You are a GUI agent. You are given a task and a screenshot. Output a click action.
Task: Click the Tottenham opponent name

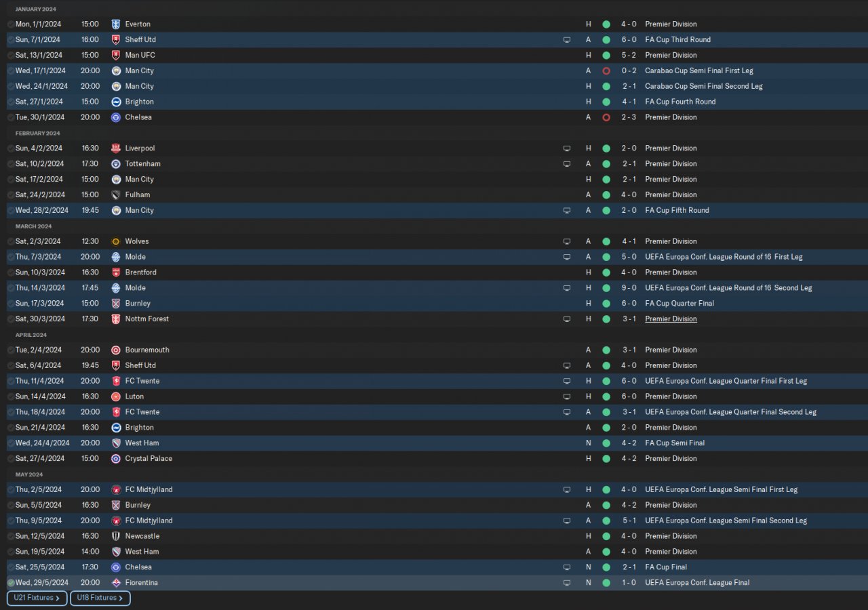pos(142,163)
